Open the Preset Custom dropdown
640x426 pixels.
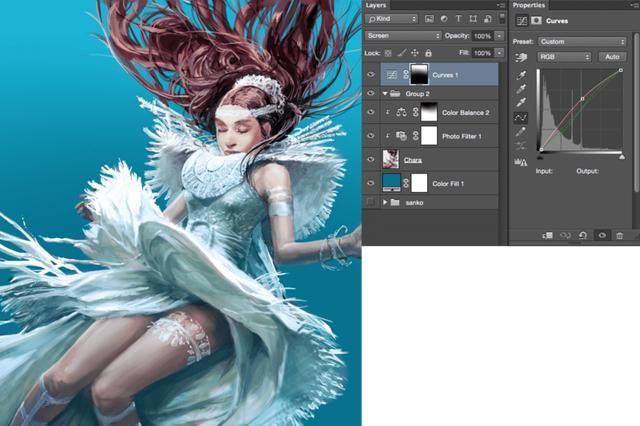582,42
